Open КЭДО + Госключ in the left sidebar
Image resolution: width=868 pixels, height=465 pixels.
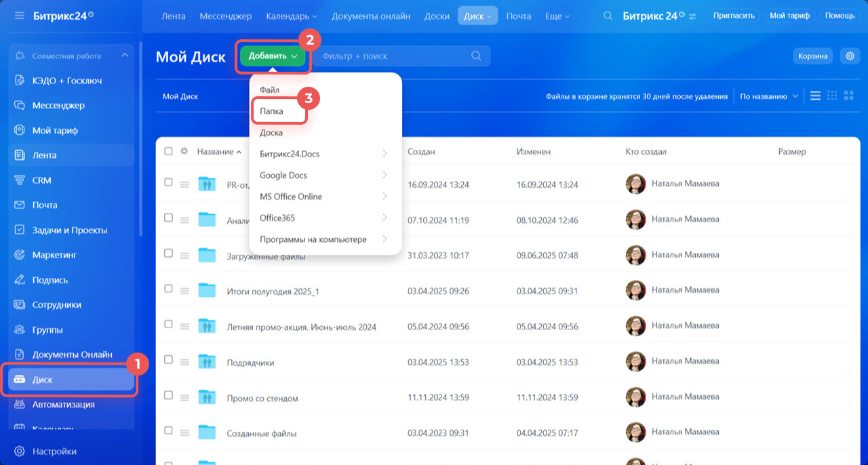(x=71, y=81)
